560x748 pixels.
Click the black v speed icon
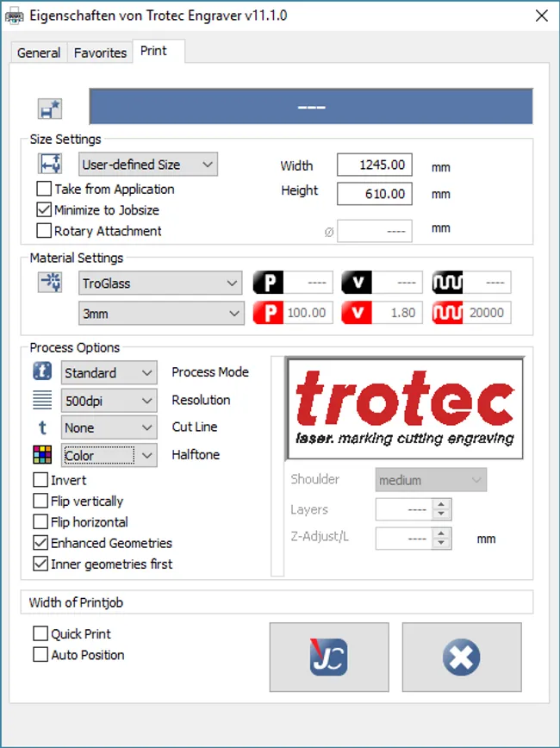pyautogui.click(x=357, y=283)
